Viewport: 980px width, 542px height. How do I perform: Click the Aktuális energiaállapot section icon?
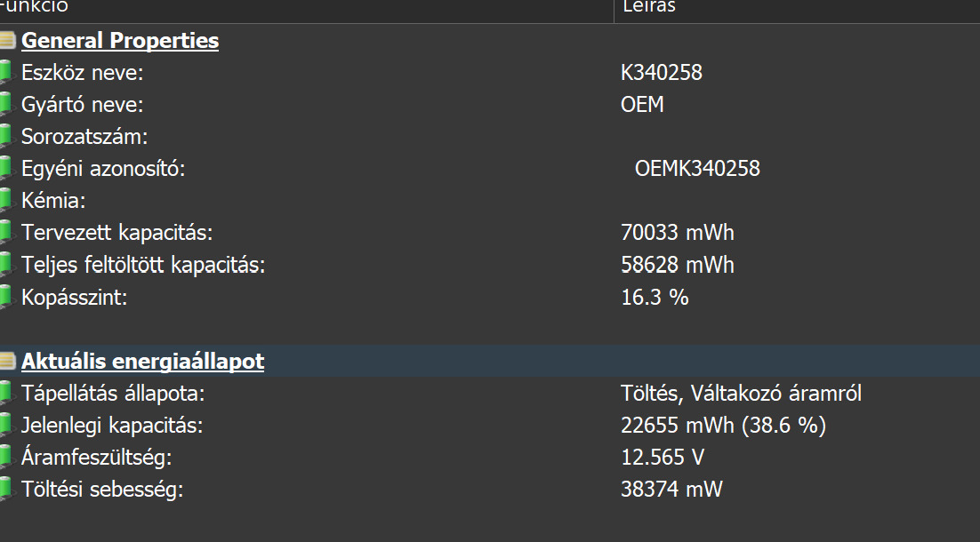pyautogui.click(x=7, y=362)
